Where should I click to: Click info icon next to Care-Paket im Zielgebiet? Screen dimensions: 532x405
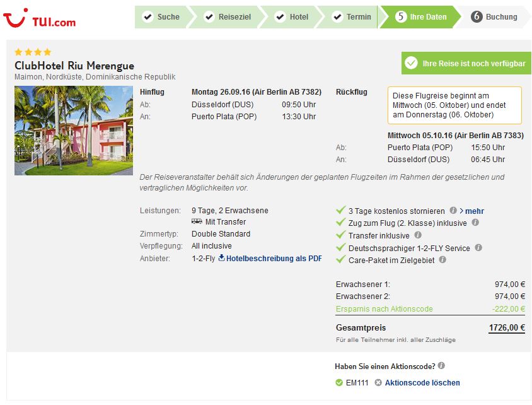pos(442,260)
